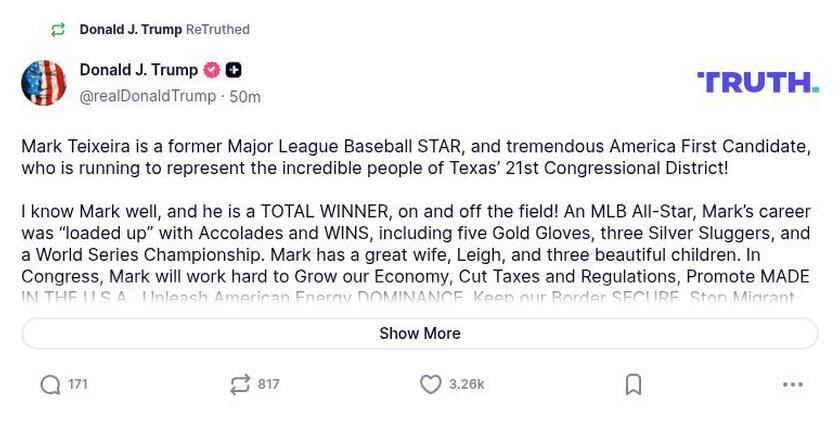Click the Donald J. Trump display name

(x=138, y=70)
